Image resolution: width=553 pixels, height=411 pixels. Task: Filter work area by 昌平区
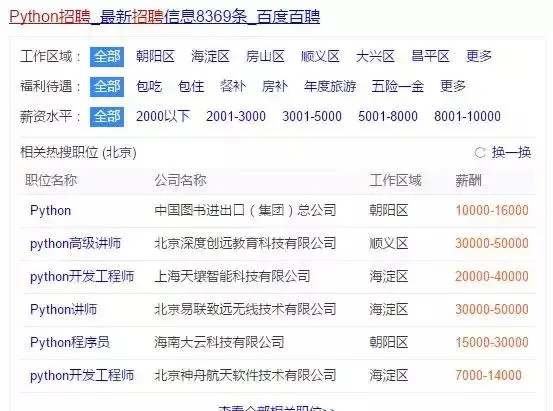point(430,56)
